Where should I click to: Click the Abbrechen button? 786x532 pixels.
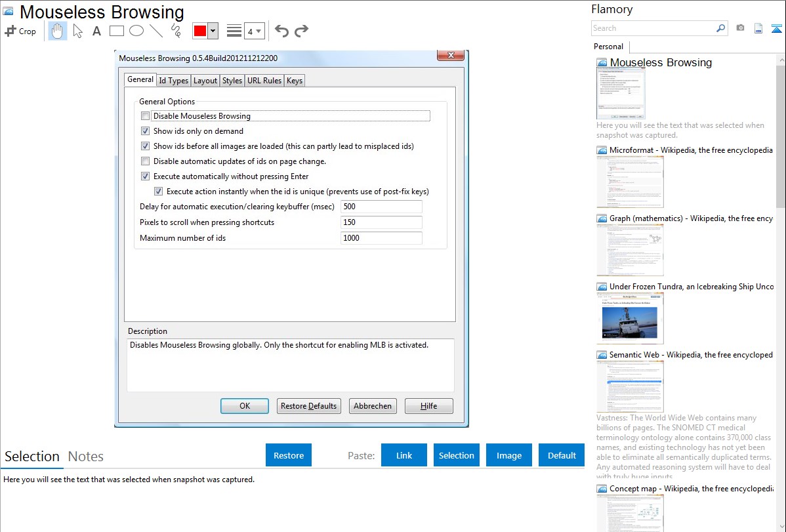[373, 405]
